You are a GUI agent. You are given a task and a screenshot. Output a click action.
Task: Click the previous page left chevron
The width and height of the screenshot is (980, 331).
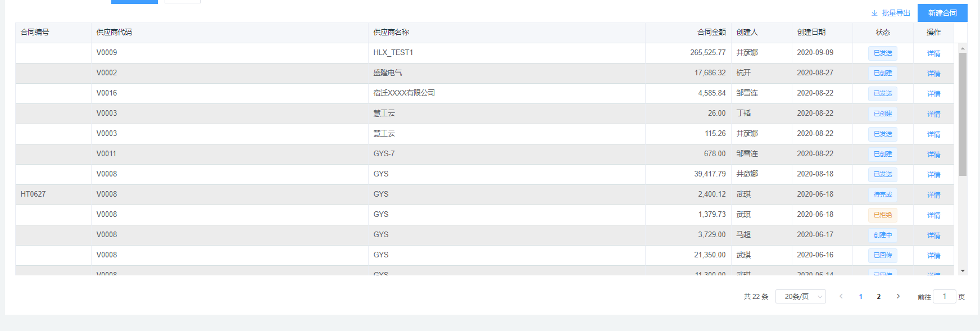tap(841, 296)
